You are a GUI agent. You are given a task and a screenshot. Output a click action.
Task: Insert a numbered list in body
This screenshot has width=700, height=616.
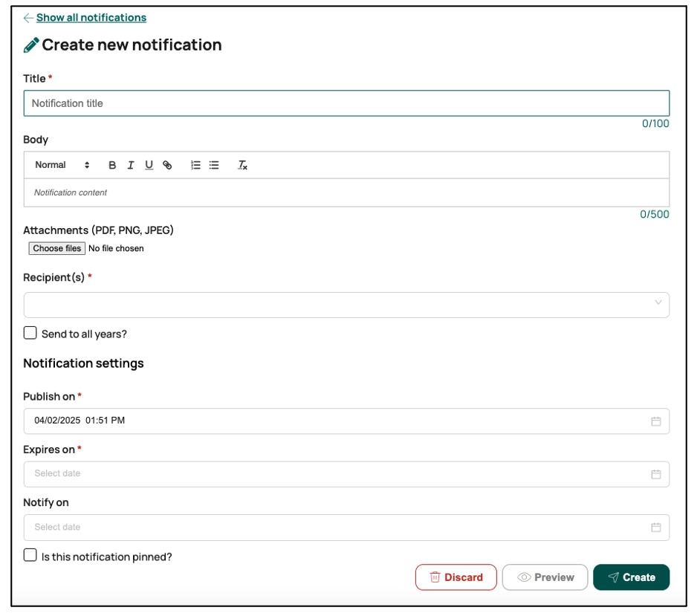coord(195,165)
